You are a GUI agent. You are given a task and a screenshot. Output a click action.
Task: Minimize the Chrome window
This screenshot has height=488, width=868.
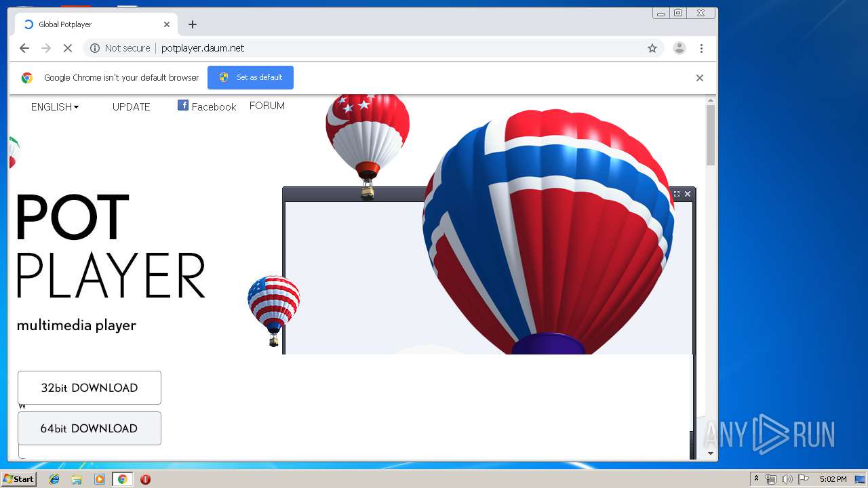click(x=661, y=13)
